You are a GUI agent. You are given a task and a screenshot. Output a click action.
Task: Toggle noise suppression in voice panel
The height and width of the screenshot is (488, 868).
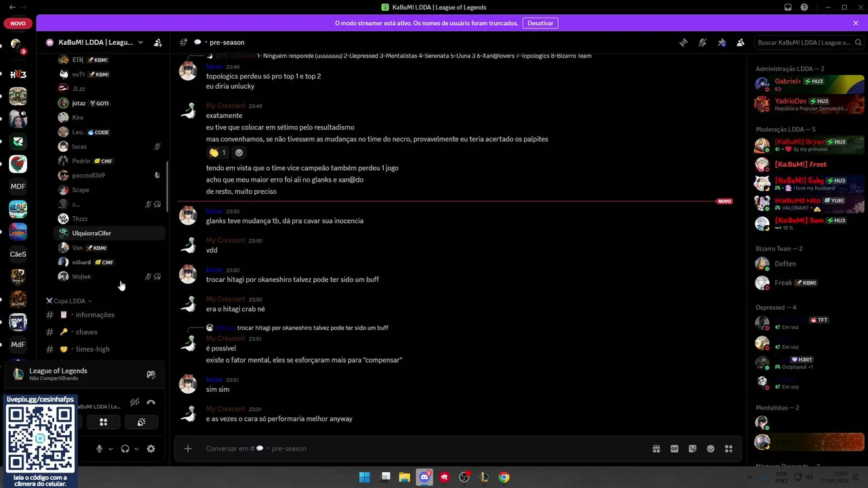point(135,403)
